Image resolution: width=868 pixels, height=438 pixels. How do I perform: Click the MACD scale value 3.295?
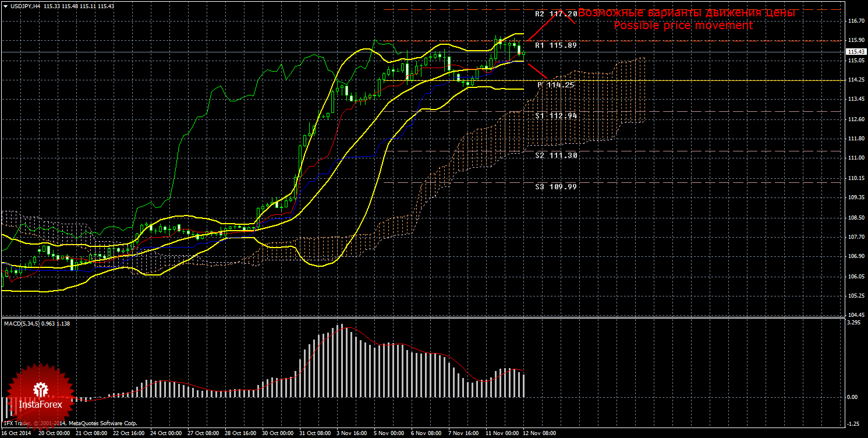coord(853,322)
